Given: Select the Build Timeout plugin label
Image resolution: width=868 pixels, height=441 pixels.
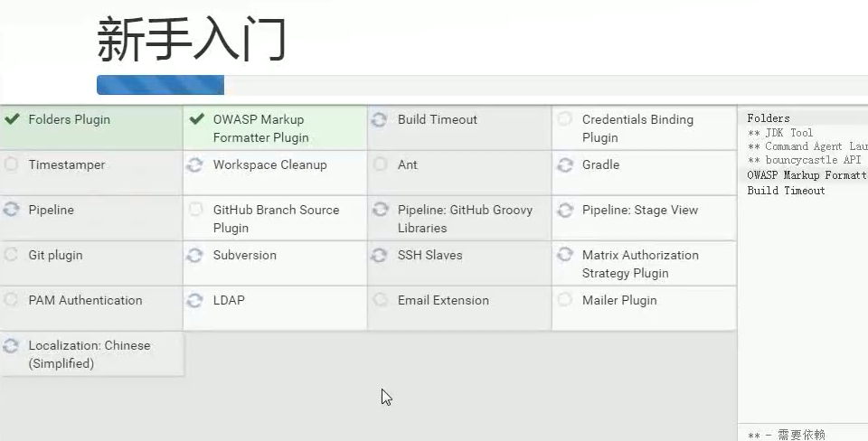Looking at the screenshot, I should point(438,119).
